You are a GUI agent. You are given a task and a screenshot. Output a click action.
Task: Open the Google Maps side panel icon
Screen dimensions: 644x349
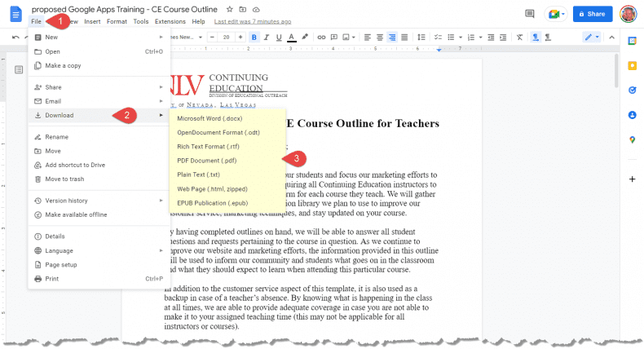coord(632,140)
